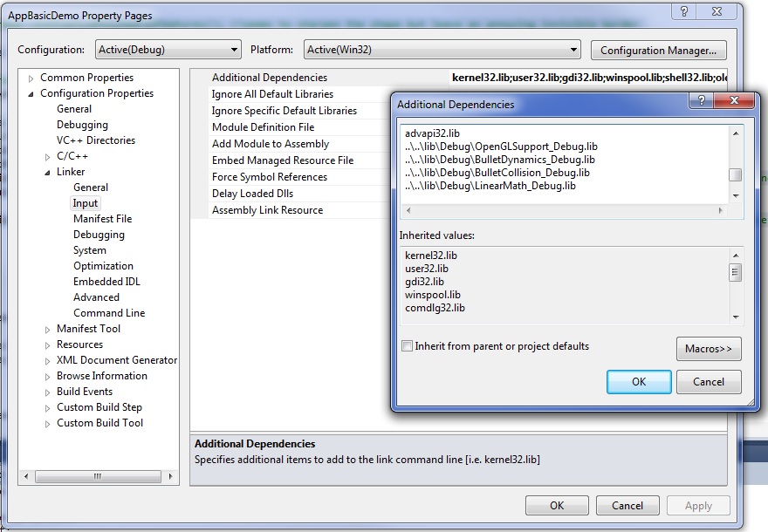Viewport: 768px width, 532px height.
Task: Click the help icon in Property Pages title bar
Action: [684, 11]
